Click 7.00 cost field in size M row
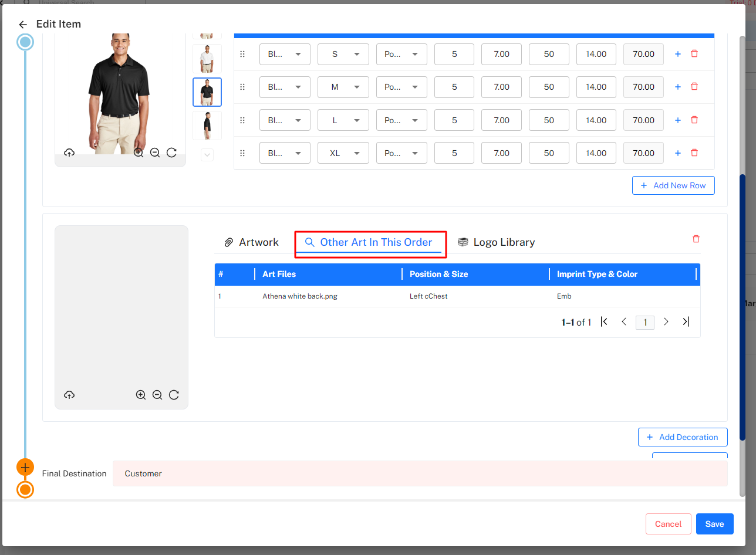This screenshot has width=756, height=555. 502,87
